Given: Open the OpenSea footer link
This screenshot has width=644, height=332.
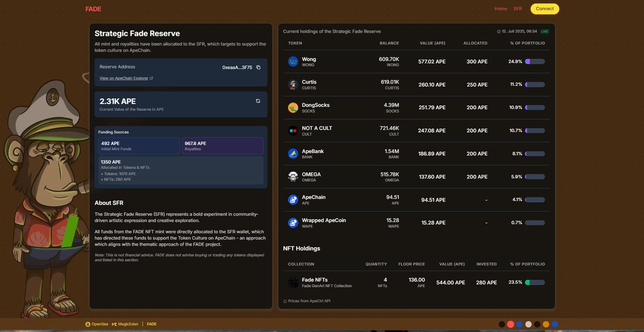Looking at the screenshot, I should pyautogui.click(x=96, y=324).
